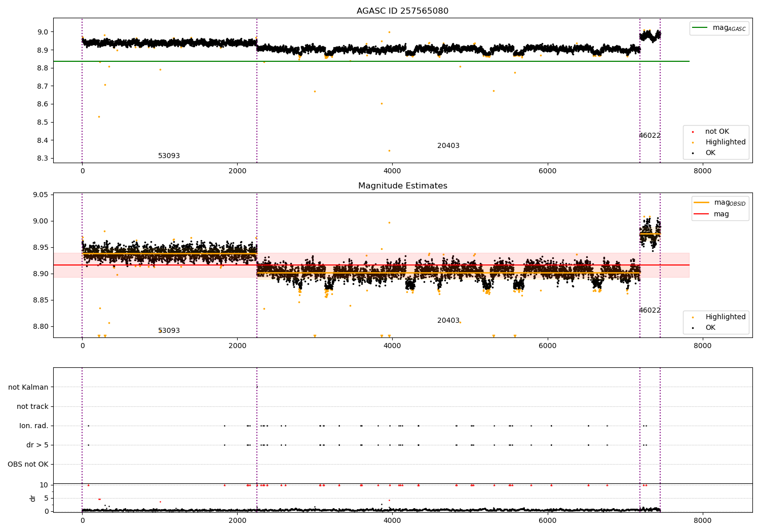Click the 'Magnitude Estimates' subplot title
Screen dimensions: 760x532
pyautogui.click(x=402, y=186)
